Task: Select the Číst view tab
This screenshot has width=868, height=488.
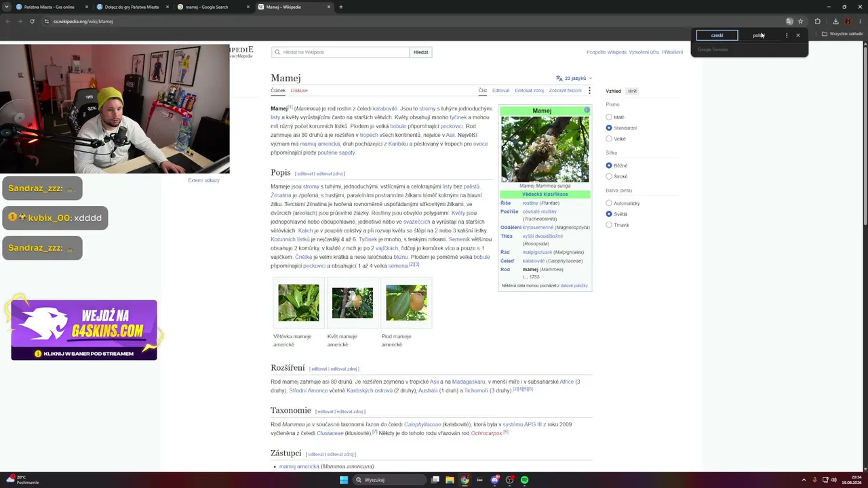Action: [482, 90]
